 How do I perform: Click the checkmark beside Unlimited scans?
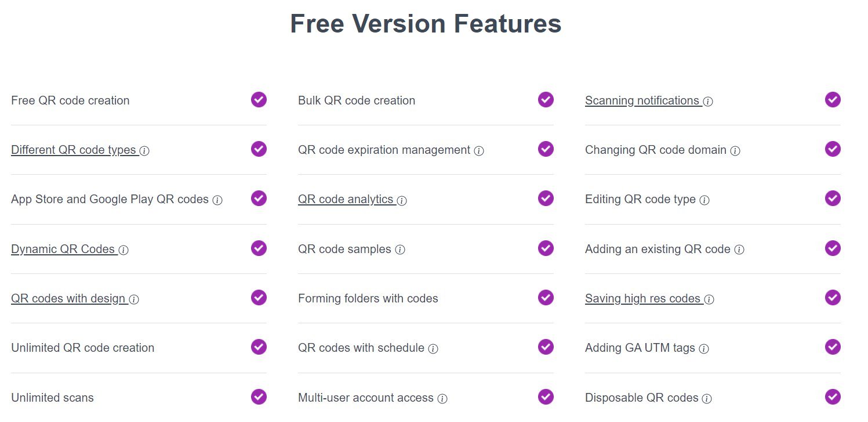[259, 396]
